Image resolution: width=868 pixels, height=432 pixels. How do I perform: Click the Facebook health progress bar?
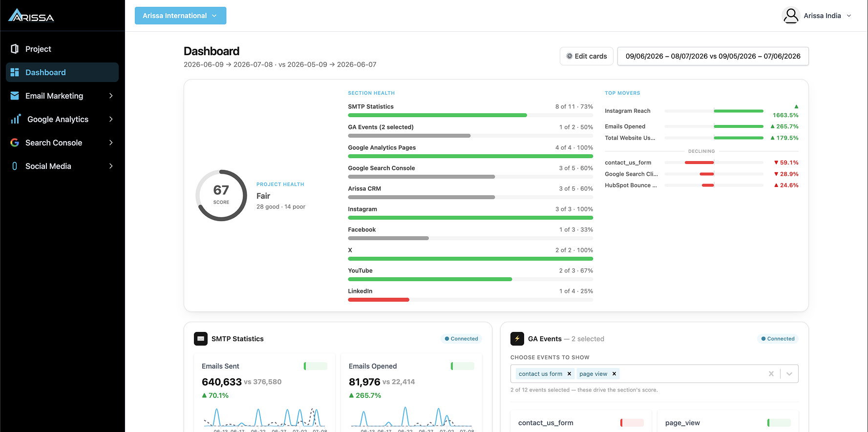coord(470,238)
